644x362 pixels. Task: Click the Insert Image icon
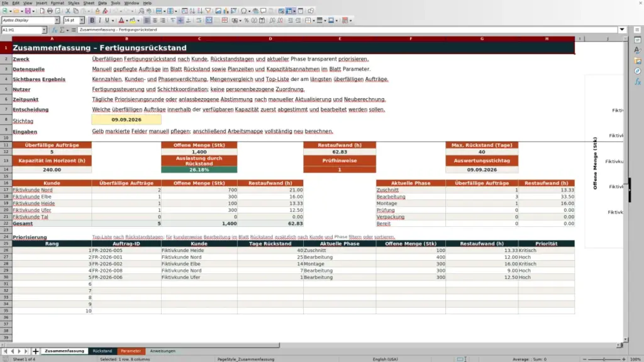218,11
